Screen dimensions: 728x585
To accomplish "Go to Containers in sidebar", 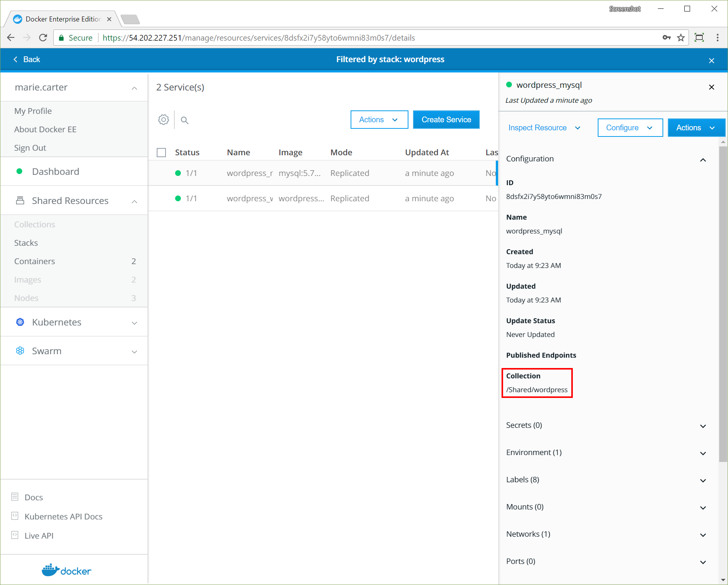I will tap(34, 261).
